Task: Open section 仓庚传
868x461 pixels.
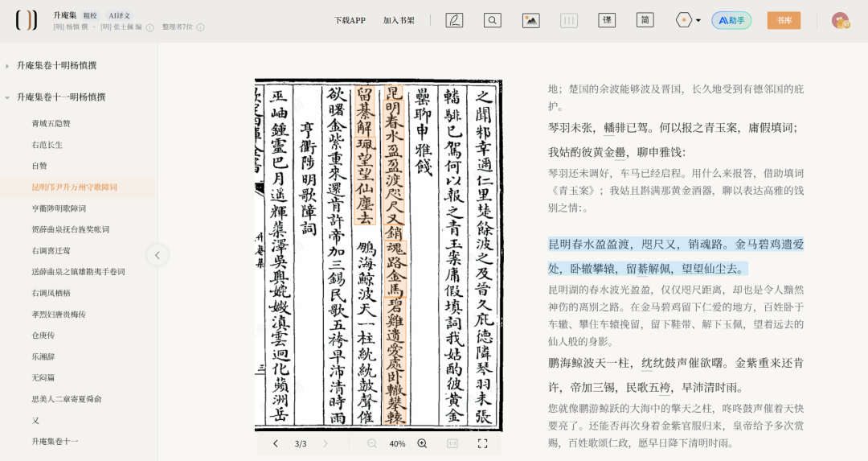Action: coord(43,335)
